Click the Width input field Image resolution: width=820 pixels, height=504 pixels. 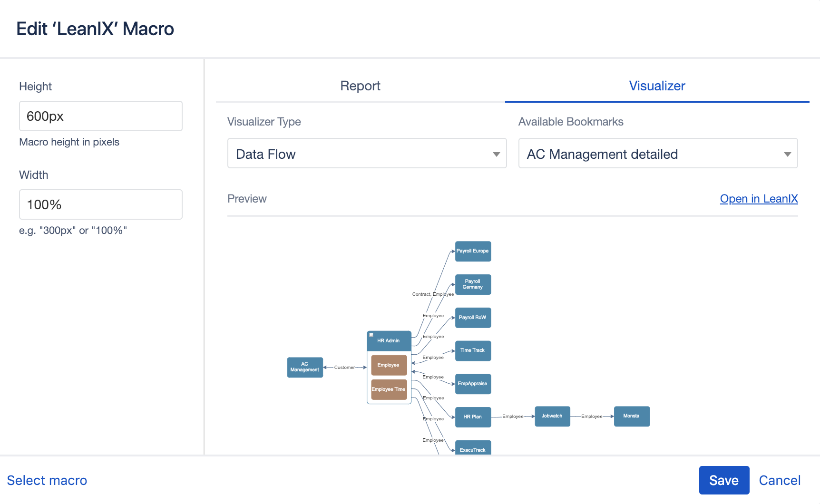101,204
